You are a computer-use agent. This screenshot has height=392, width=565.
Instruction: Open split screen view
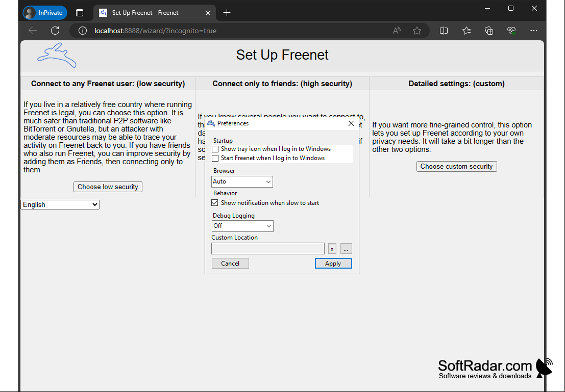[444, 31]
